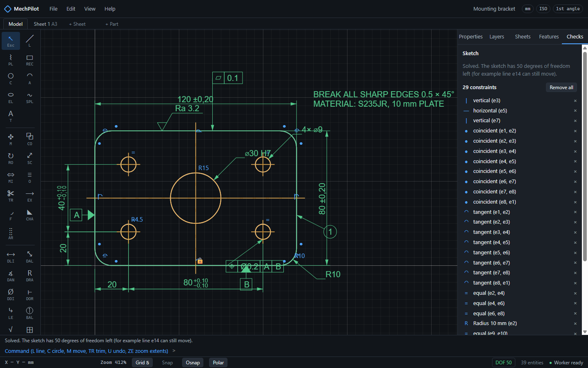Choose the angular dimension (DAN) tool
This screenshot has width=588, height=368.
tap(11, 276)
